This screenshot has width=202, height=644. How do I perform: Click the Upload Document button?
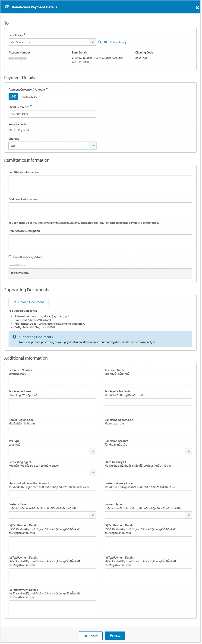coord(28,302)
